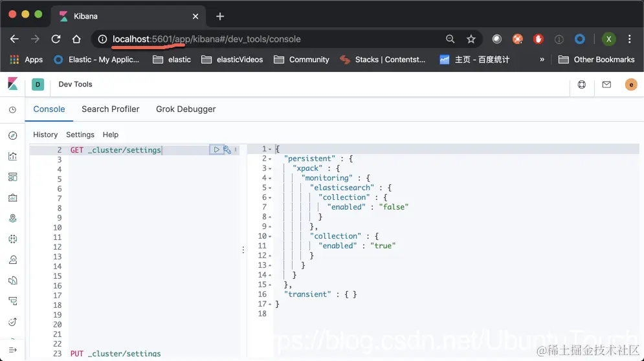Click the green D space avatar
644x361 pixels.
pos(38,84)
